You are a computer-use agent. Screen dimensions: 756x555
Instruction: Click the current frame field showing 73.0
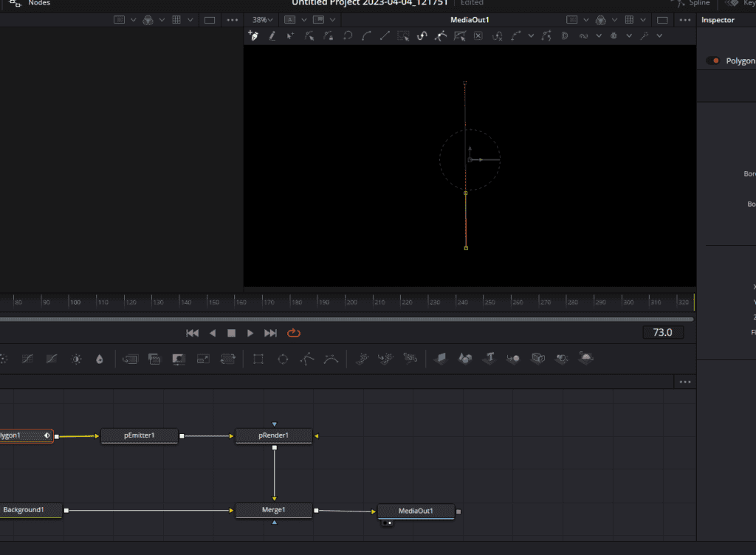pyautogui.click(x=662, y=332)
